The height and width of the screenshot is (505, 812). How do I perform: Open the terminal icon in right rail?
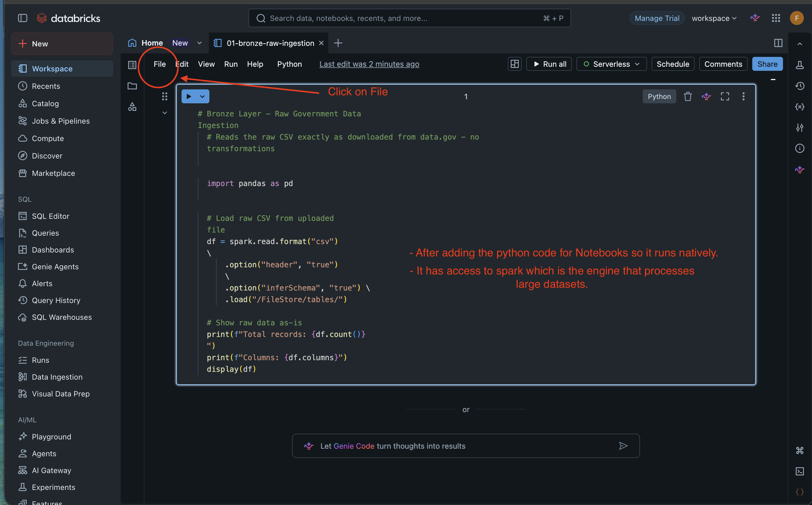800,471
